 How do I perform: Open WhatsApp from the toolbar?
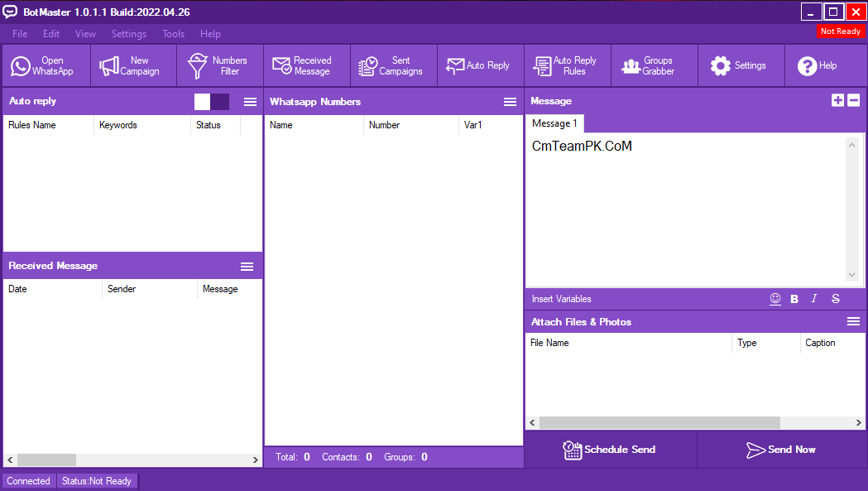(46, 66)
